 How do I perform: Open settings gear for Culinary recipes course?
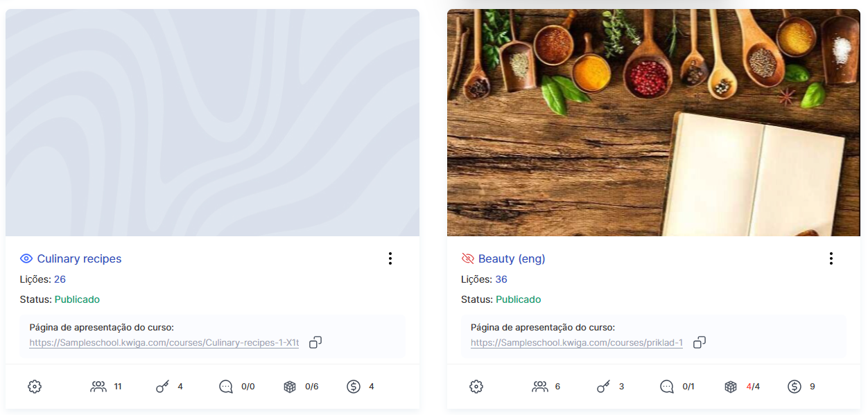click(35, 387)
